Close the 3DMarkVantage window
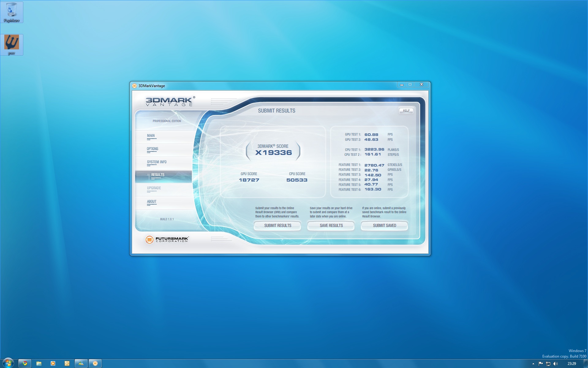The height and width of the screenshot is (368, 588). 421,85
